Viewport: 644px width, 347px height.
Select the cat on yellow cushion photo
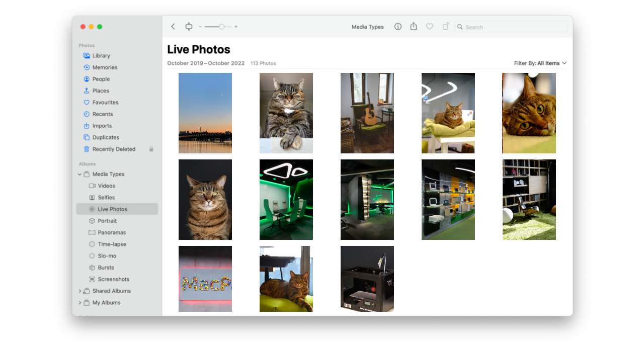[x=448, y=113]
